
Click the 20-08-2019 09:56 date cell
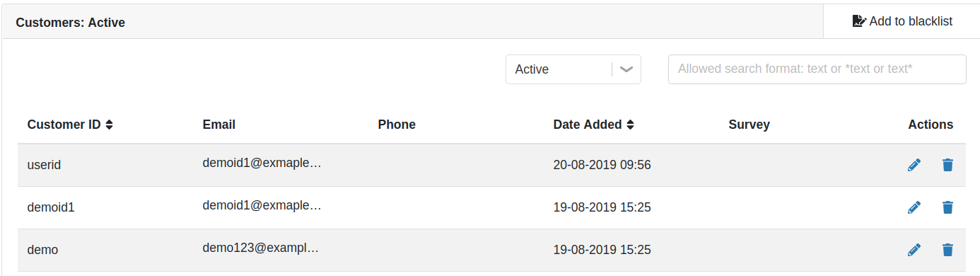pos(602,165)
